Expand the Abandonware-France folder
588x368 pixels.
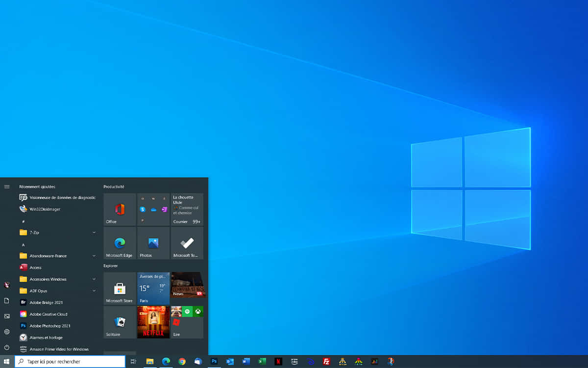(x=57, y=256)
